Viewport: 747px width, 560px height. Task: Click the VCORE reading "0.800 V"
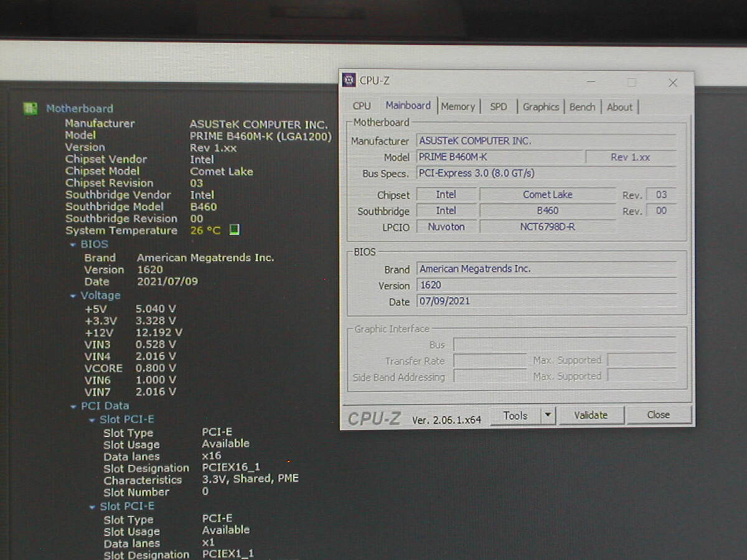156,368
